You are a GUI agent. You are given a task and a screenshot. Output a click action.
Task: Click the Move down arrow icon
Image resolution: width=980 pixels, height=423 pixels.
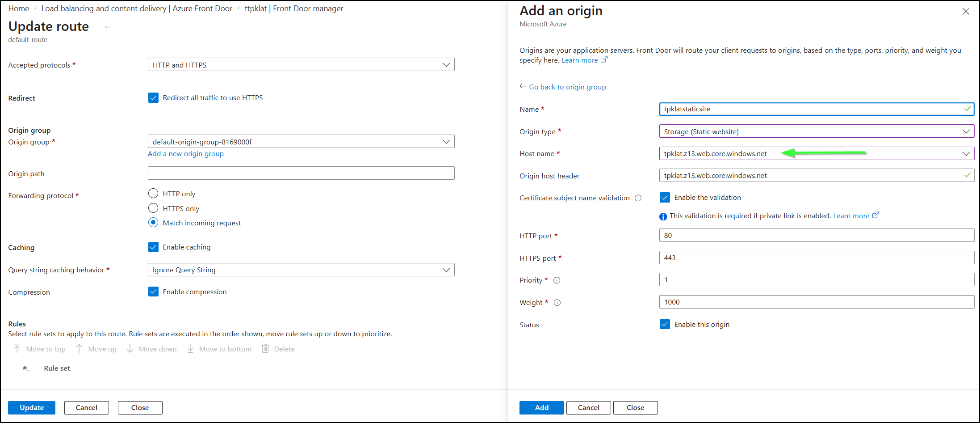[130, 349]
